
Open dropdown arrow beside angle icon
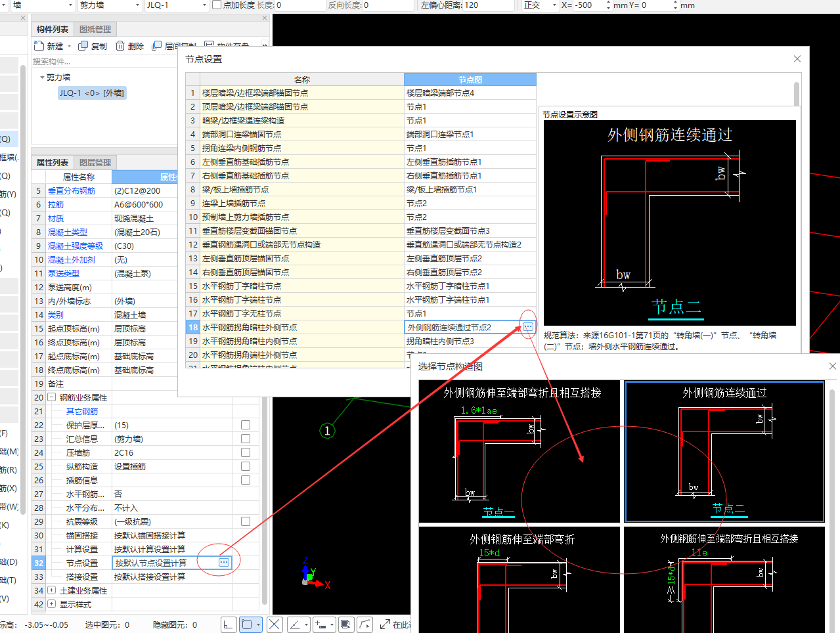[307, 624]
